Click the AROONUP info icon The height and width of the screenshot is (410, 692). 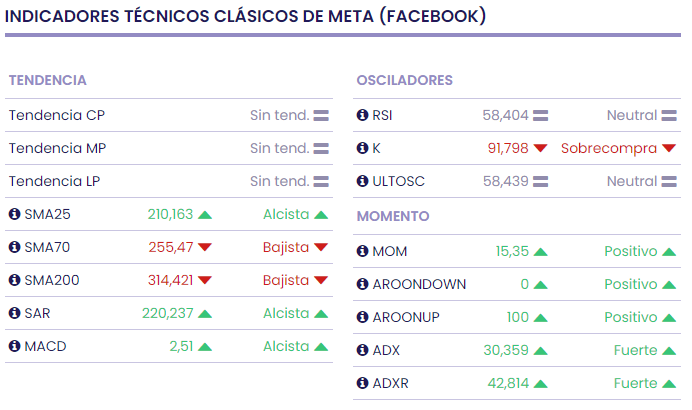pos(362,317)
